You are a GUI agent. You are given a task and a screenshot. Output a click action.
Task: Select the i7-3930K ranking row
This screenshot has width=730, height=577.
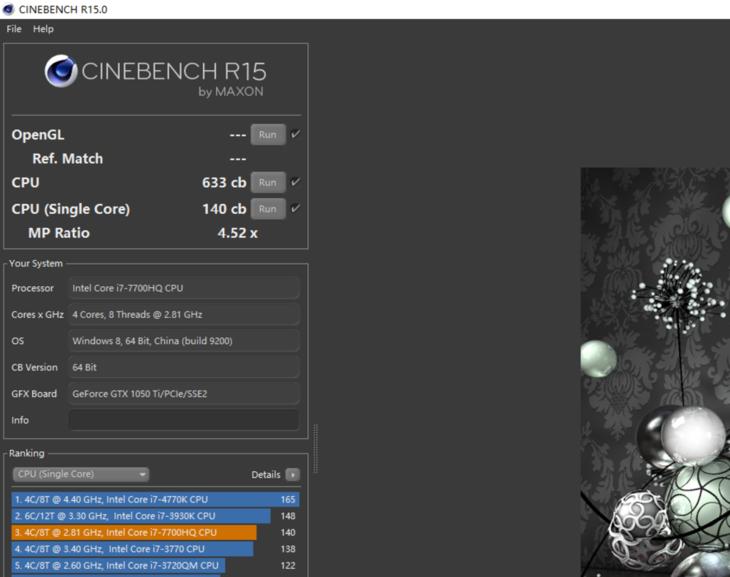click(141, 516)
